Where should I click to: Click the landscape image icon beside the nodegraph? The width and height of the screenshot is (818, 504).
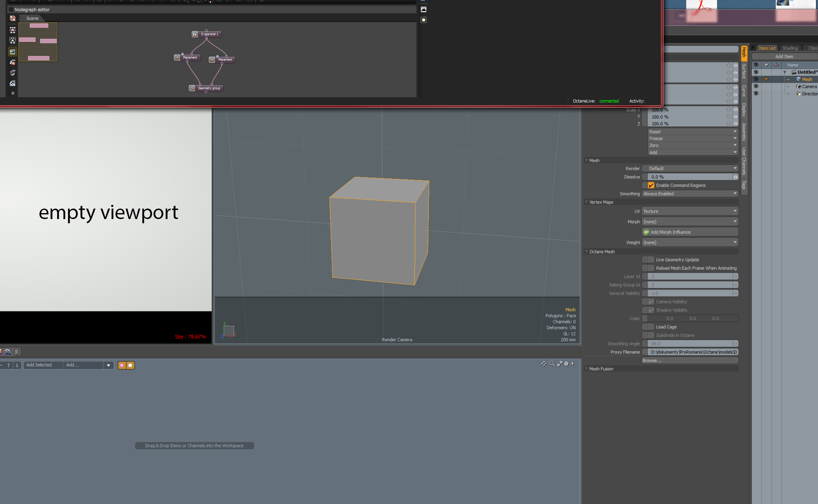point(423,9)
